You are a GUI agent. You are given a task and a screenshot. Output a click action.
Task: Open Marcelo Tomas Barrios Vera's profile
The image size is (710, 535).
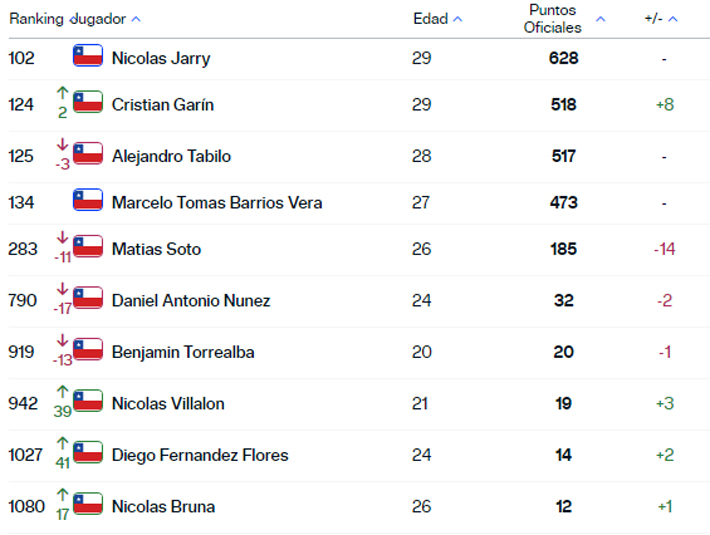217,202
